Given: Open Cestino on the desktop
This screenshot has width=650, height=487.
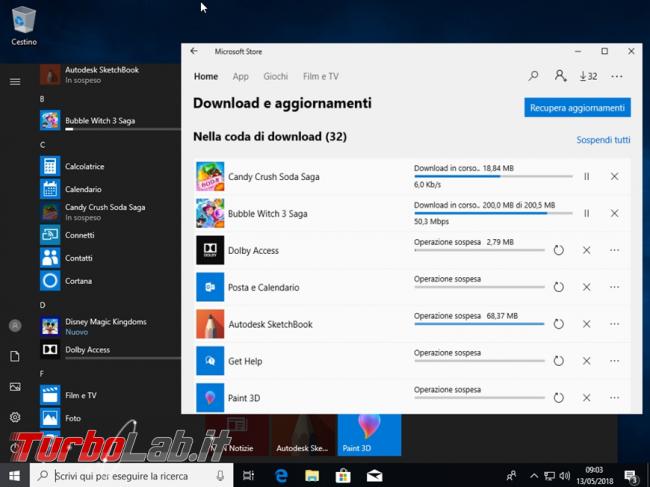Looking at the screenshot, I should (x=24, y=25).
